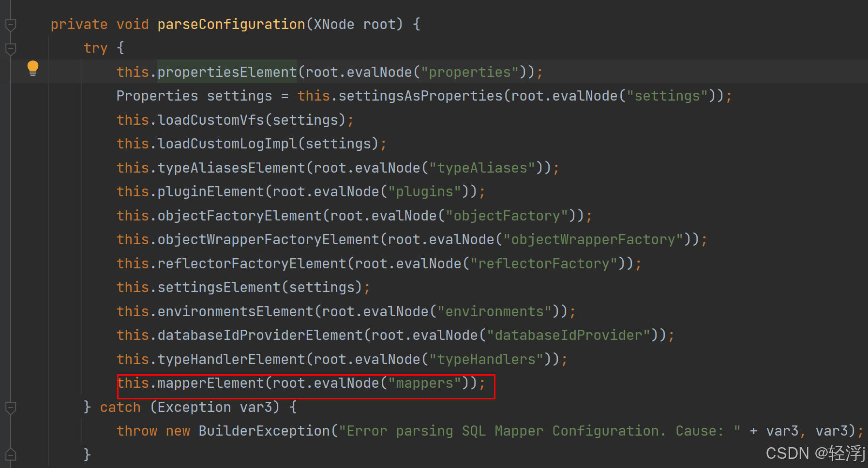Click the "databaseIdProvider" string literal

[569, 335]
